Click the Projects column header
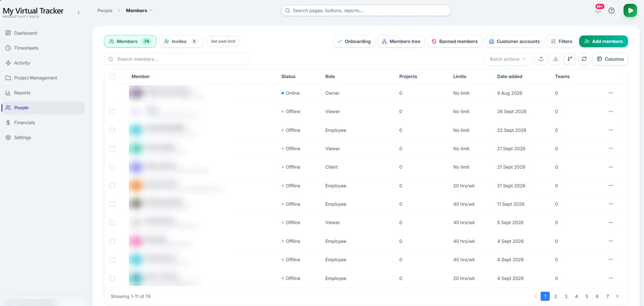Viewport: 644px width, 306px height. pos(408,76)
